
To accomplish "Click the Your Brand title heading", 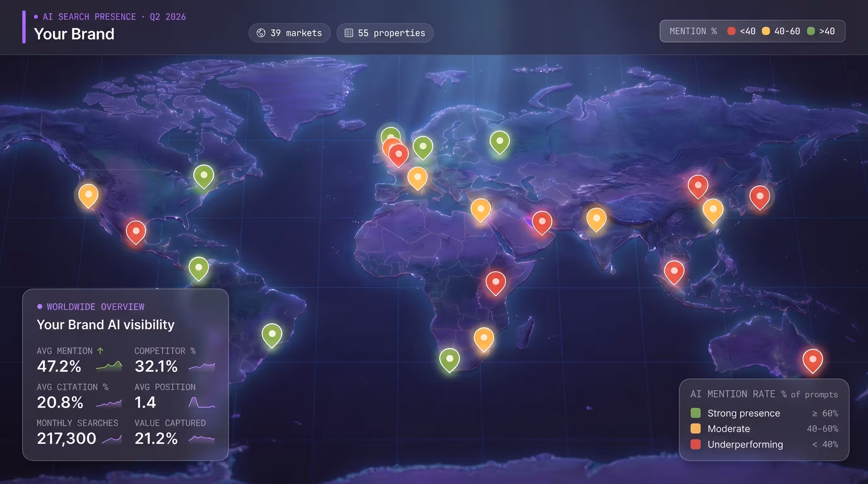I will tap(74, 34).
